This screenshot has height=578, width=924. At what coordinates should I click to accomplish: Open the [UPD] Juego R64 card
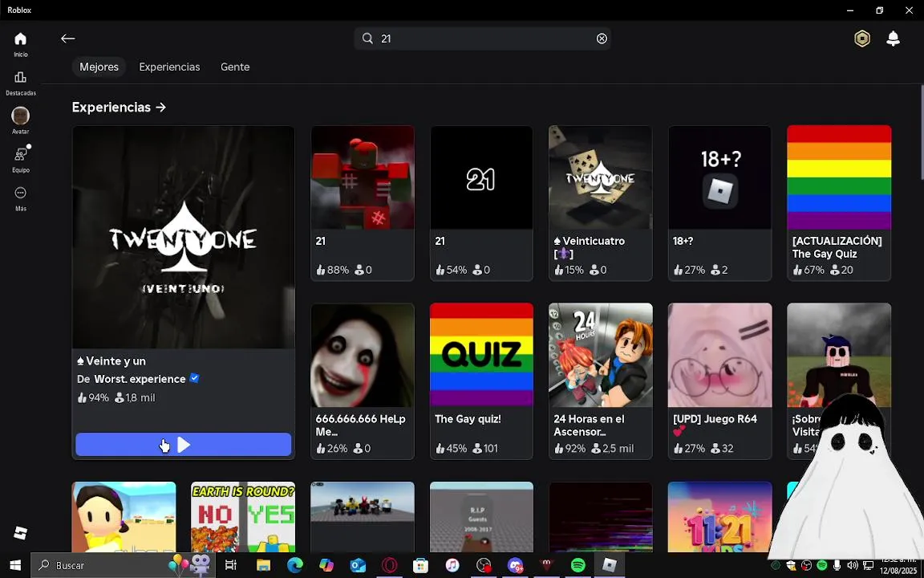coord(719,381)
